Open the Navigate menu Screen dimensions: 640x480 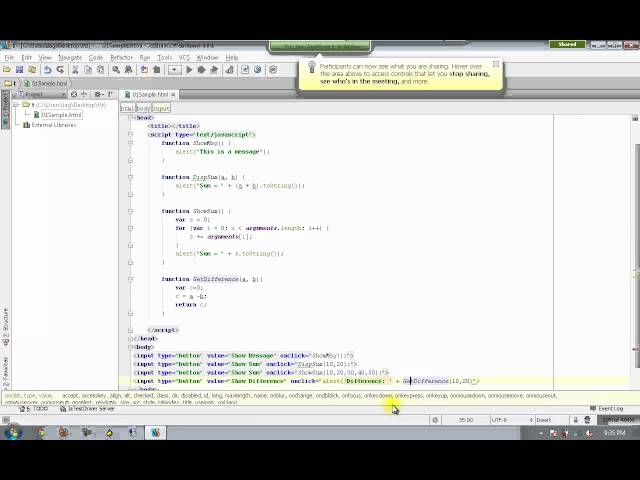coord(70,58)
